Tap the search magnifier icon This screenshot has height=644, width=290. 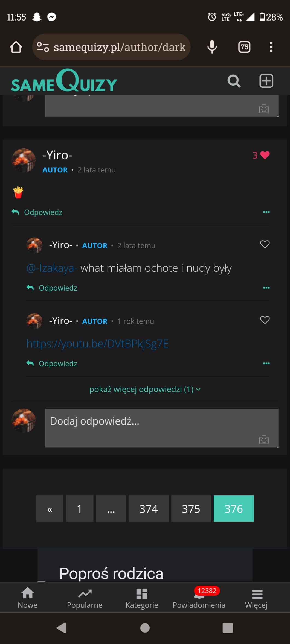click(x=234, y=81)
